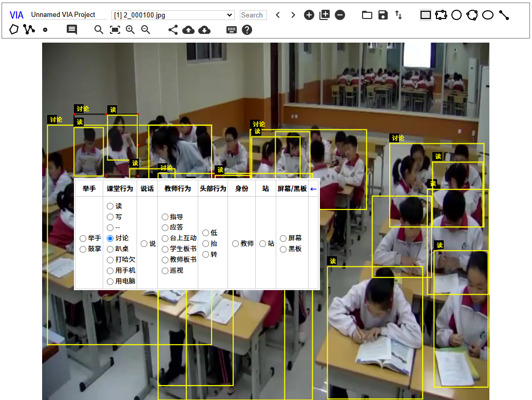Select 读 classroom behavior radio

click(110, 206)
